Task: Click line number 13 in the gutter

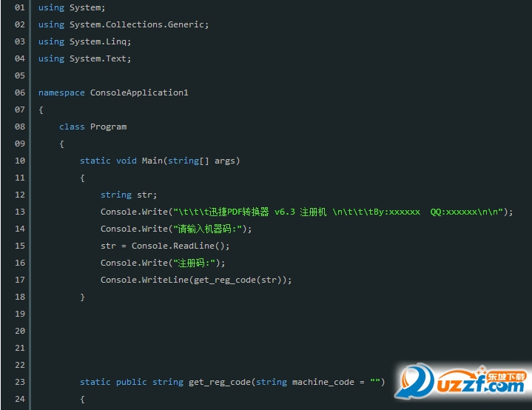Action: click(x=20, y=212)
